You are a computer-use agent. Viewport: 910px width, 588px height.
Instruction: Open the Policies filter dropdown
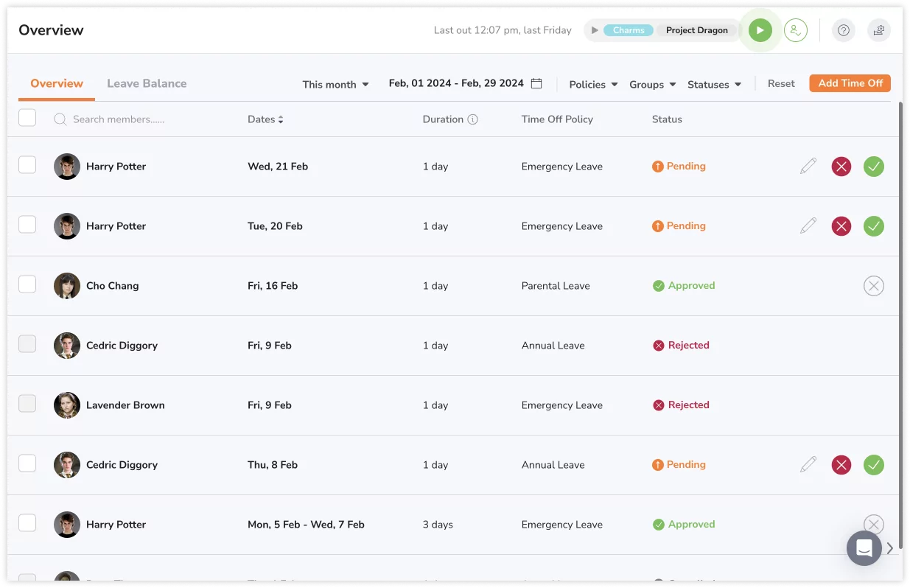tap(593, 84)
